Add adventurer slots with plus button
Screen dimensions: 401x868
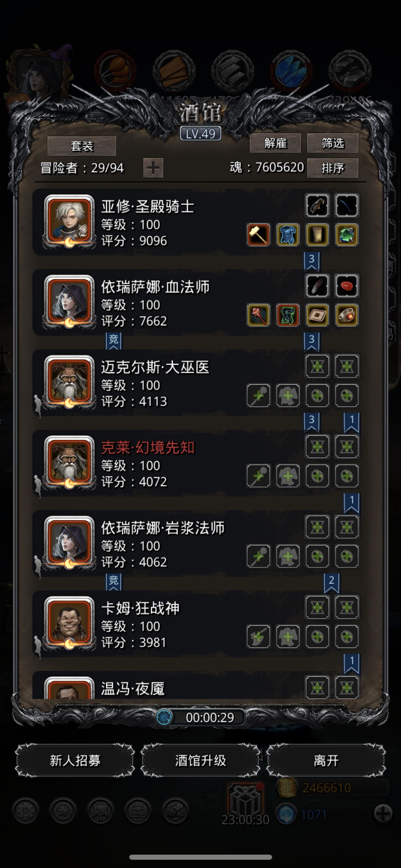(x=153, y=168)
